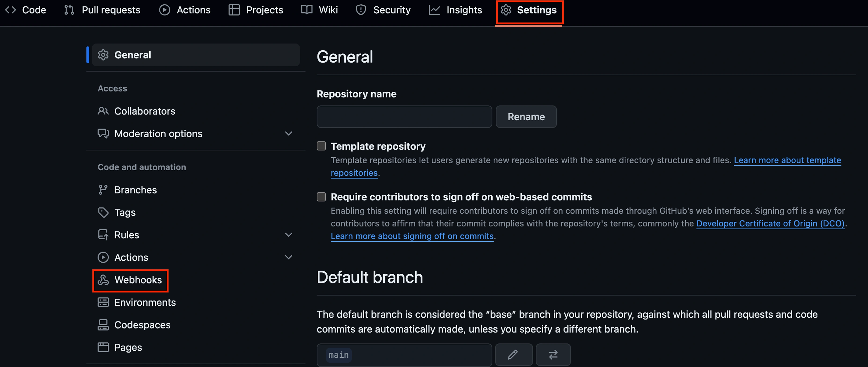This screenshot has width=868, height=367.
Task: Select the Code tab icon
Action: 11,10
